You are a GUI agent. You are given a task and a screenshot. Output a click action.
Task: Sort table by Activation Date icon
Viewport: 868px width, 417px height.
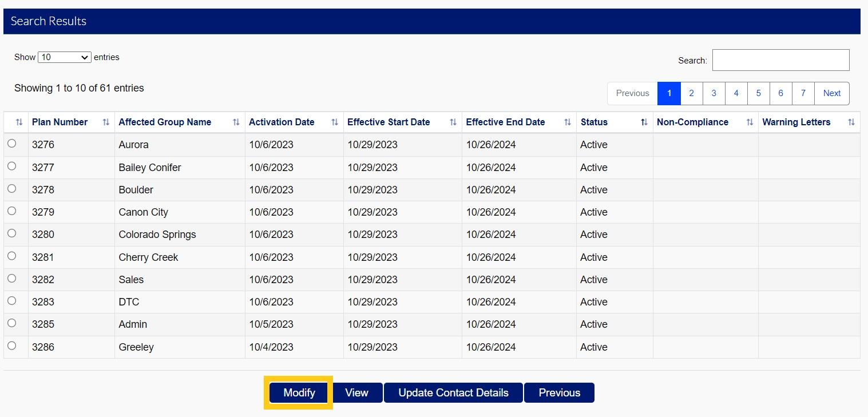[x=335, y=122]
